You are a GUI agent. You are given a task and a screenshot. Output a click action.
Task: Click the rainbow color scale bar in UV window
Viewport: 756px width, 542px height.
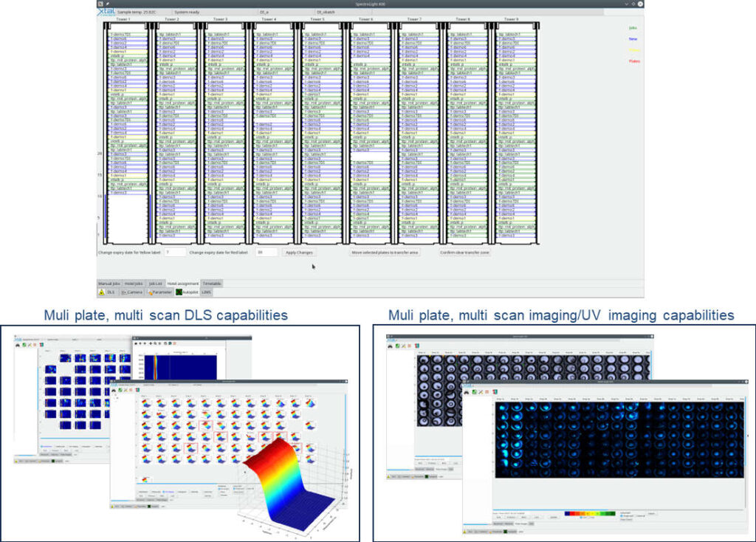point(589,512)
